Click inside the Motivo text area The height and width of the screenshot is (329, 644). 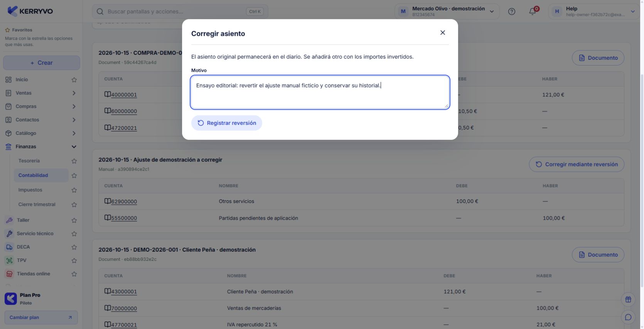click(x=320, y=92)
